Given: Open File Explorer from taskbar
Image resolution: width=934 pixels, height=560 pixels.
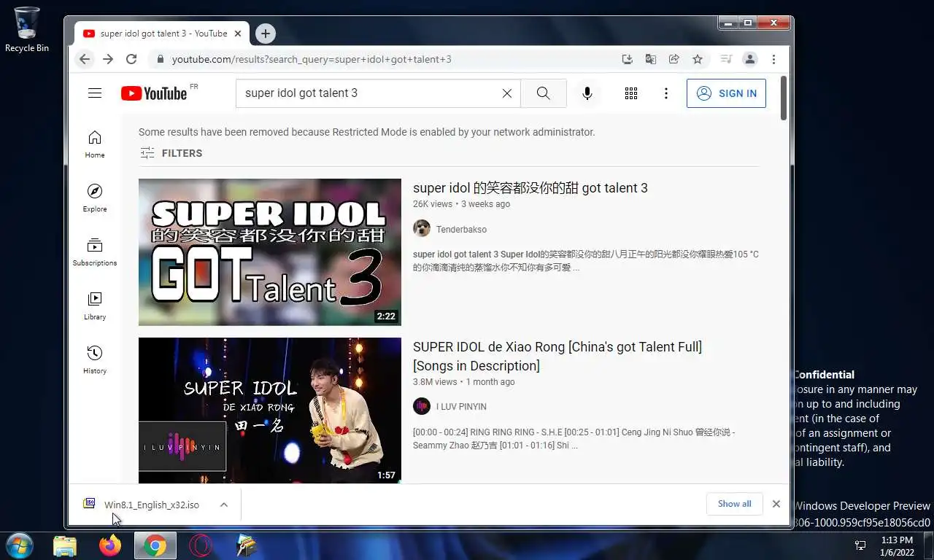Looking at the screenshot, I should (x=65, y=546).
